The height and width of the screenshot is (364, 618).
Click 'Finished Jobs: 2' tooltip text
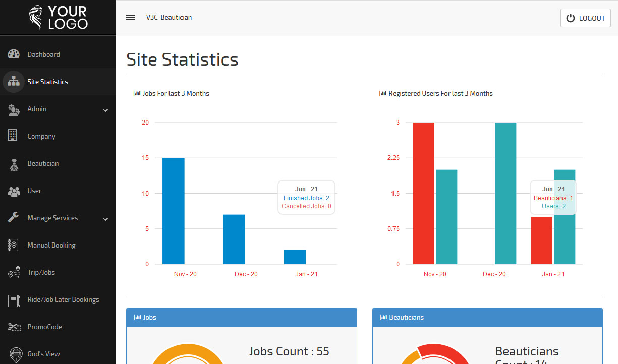click(306, 198)
